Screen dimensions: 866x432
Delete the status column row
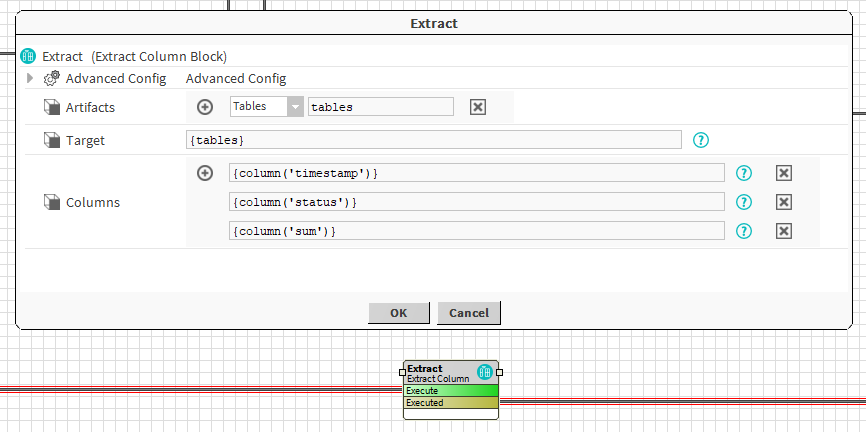tap(784, 202)
